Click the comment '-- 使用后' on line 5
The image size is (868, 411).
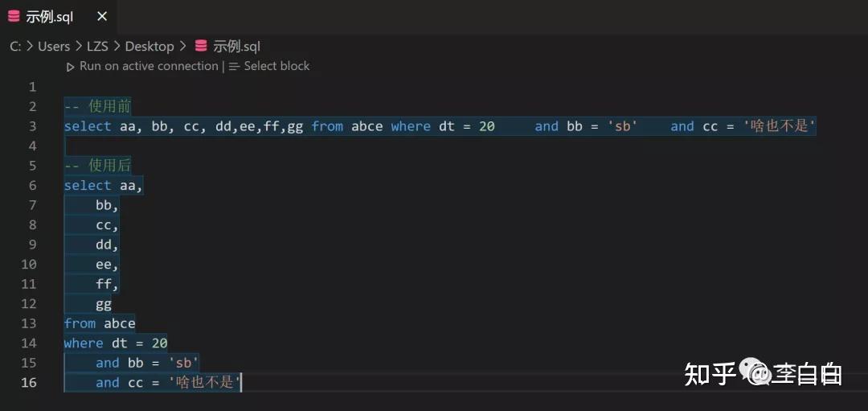point(97,166)
